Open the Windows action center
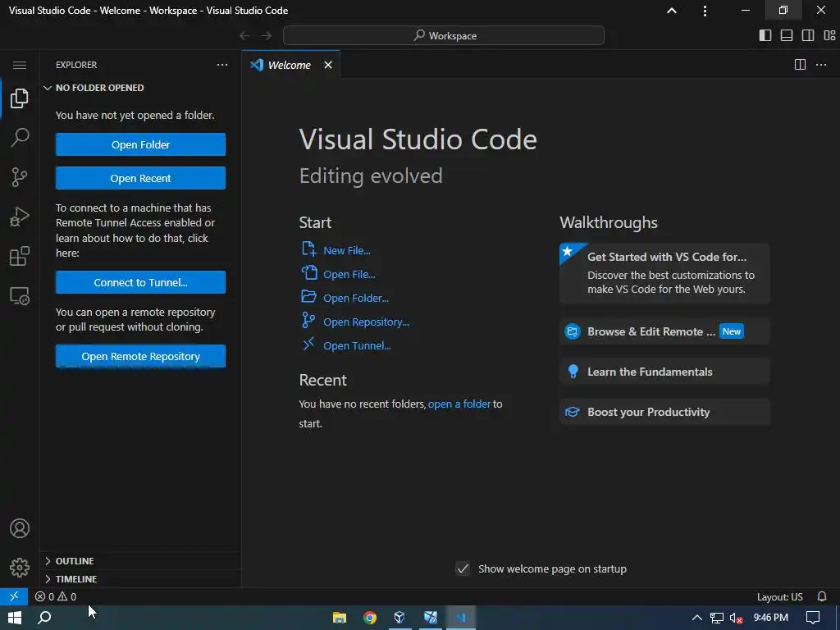 (813, 618)
